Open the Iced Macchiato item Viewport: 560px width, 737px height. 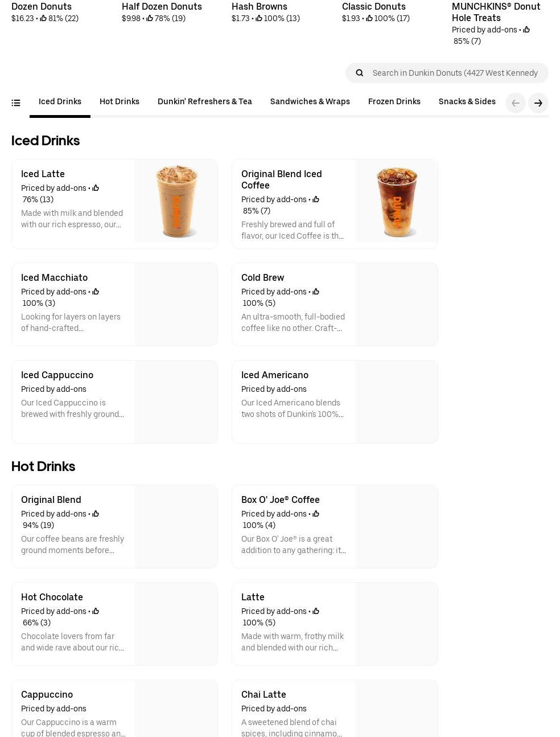114,304
